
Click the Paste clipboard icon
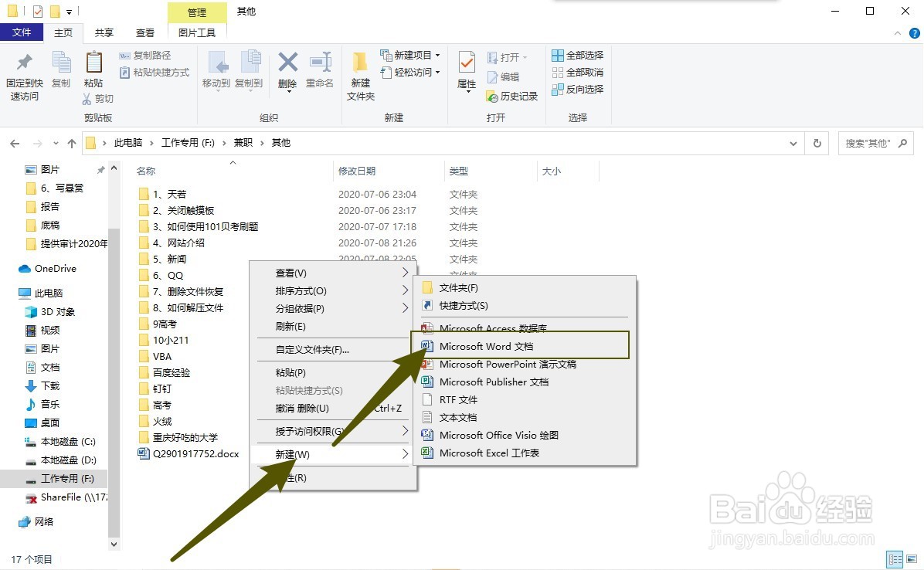(x=93, y=63)
